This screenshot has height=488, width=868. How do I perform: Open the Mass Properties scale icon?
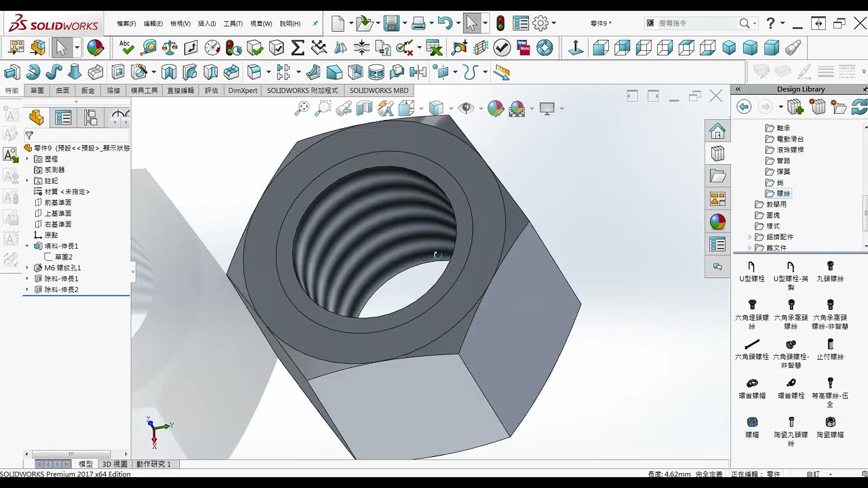pyautogui.click(x=170, y=47)
